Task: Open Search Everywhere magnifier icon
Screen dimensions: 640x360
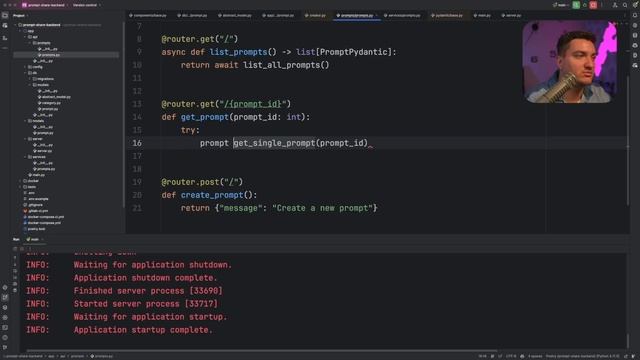Action: tap(625, 5)
